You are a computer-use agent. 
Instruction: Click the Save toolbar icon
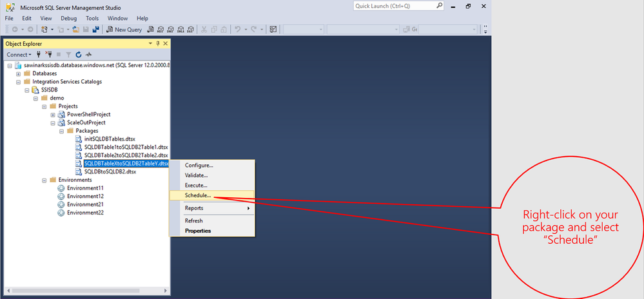[x=86, y=30]
